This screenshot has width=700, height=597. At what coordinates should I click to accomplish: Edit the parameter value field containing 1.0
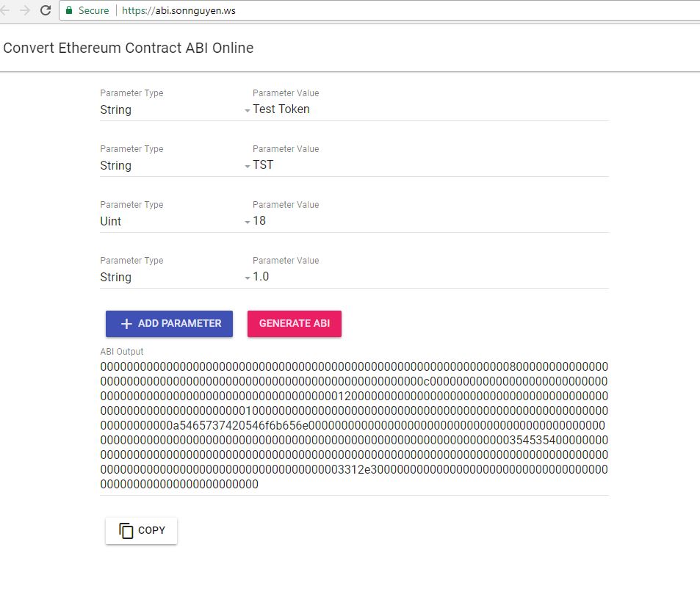click(430, 277)
